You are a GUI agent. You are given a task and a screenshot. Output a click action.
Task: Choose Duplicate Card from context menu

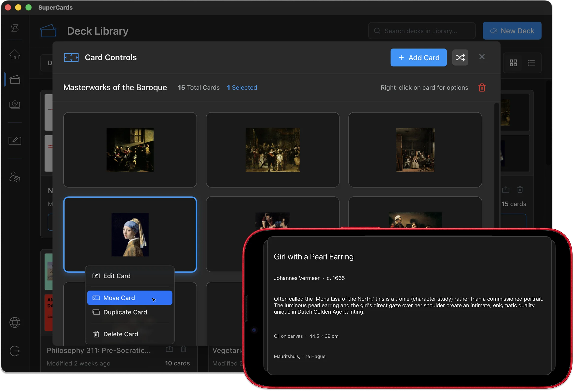pyautogui.click(x=130, y=313)
